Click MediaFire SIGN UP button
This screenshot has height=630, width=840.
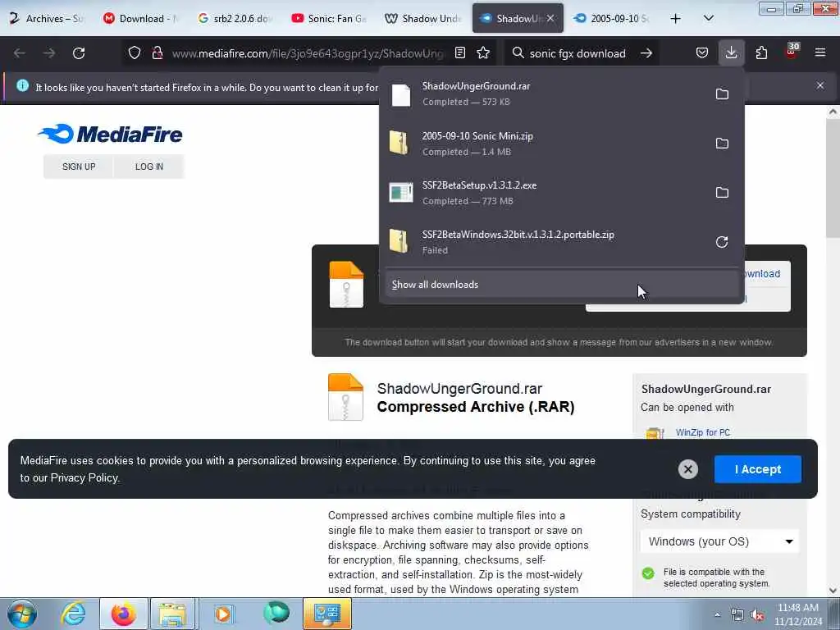79,167
